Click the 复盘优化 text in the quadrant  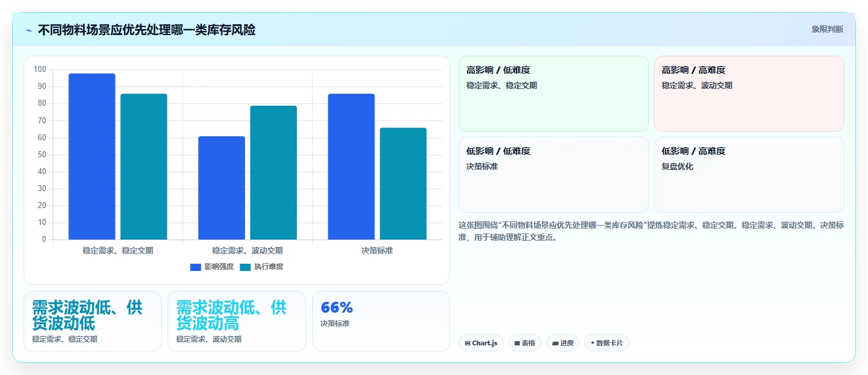click(x=677, y=166)
